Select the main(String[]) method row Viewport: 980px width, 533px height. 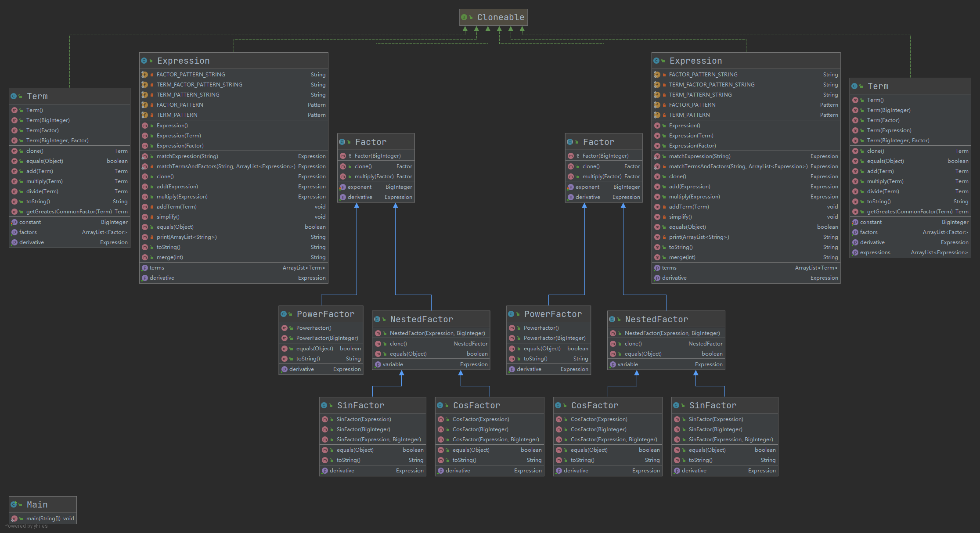coord(43,519)
